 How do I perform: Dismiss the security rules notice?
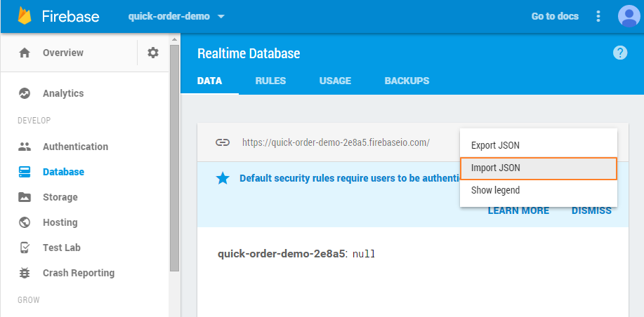[591, 210]
